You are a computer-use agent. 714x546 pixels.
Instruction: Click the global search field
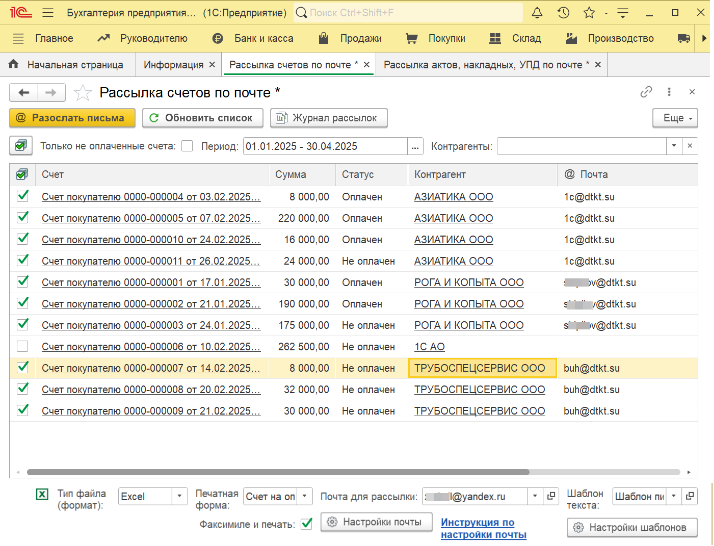408,13
